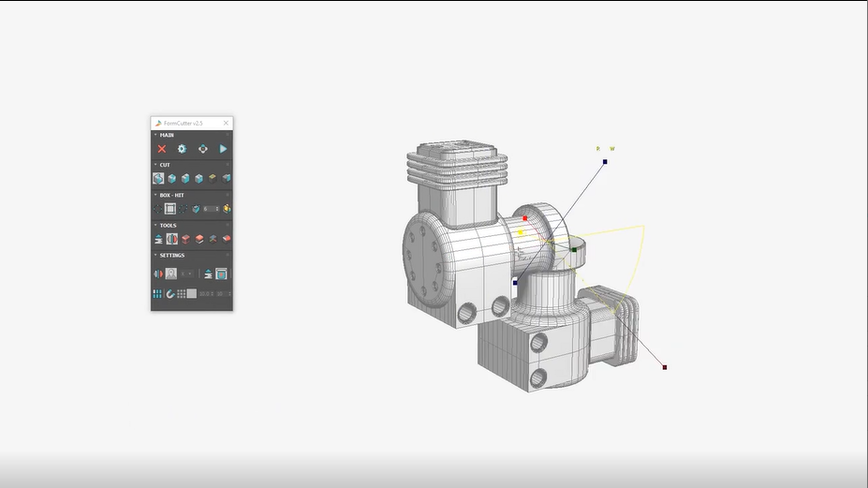Open the gear settings icon in MAIN

tap(183, 149)
